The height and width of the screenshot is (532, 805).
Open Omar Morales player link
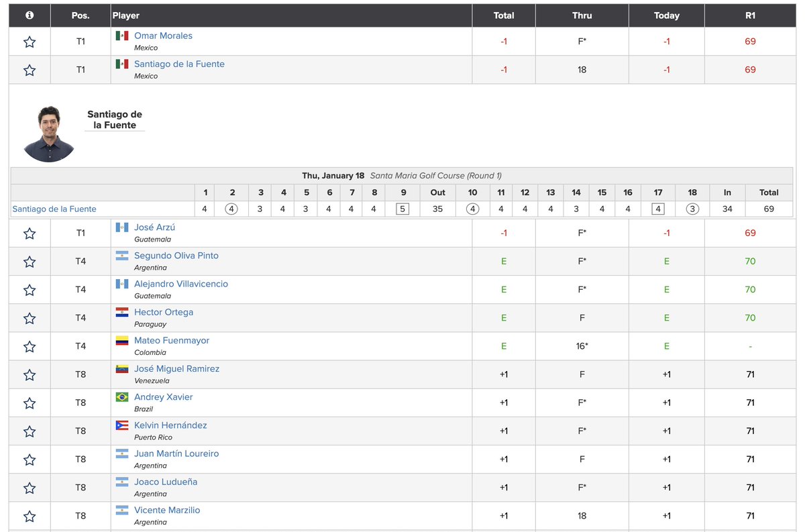coord(163,36)
